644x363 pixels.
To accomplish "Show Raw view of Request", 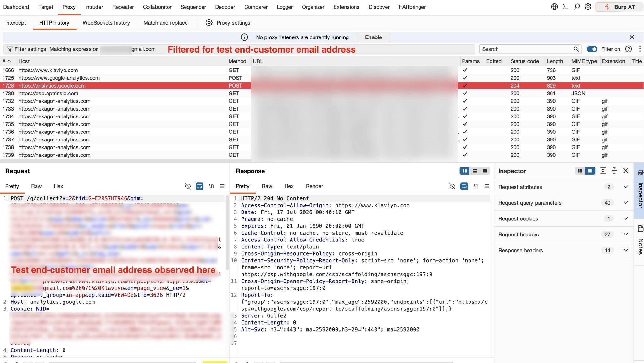I will [36, 186].
